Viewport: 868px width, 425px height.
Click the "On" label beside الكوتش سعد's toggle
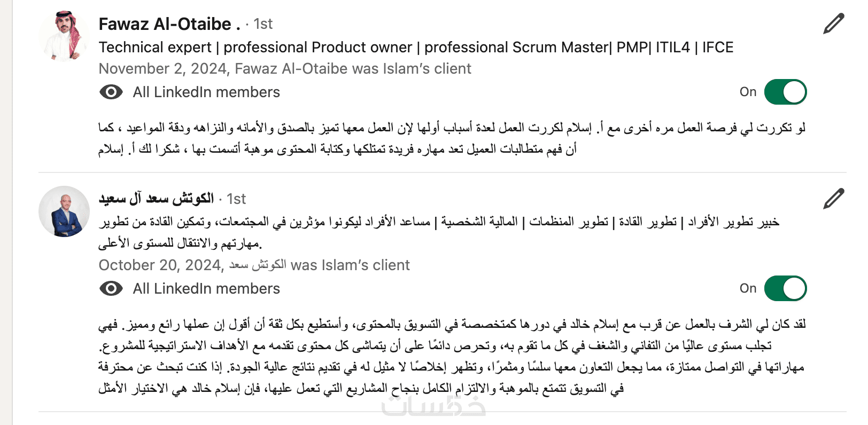point(748,289)
